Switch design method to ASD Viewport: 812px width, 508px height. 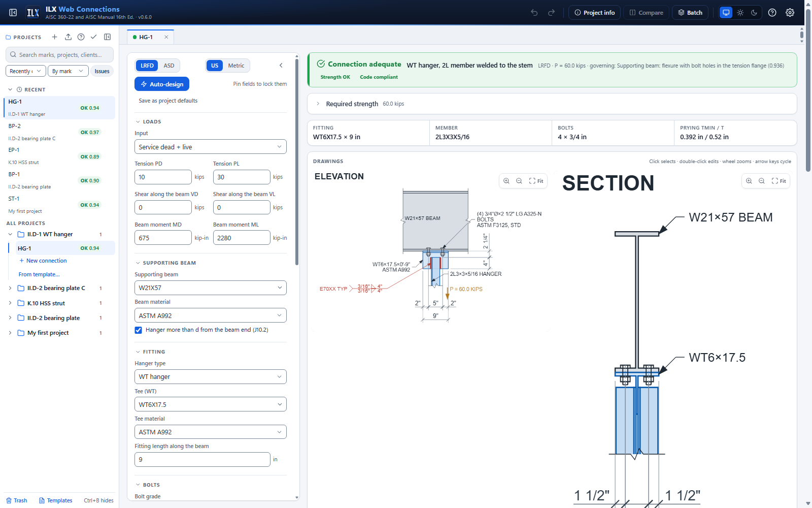(x=169, y=66)
